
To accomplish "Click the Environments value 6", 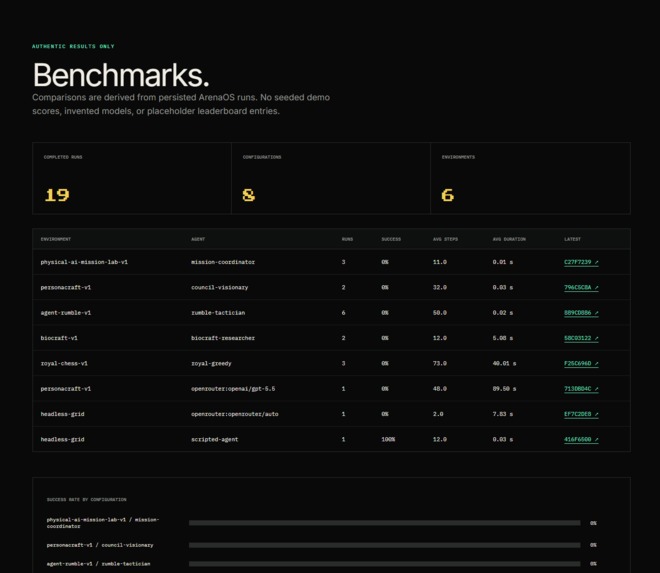I will (447, 195).
